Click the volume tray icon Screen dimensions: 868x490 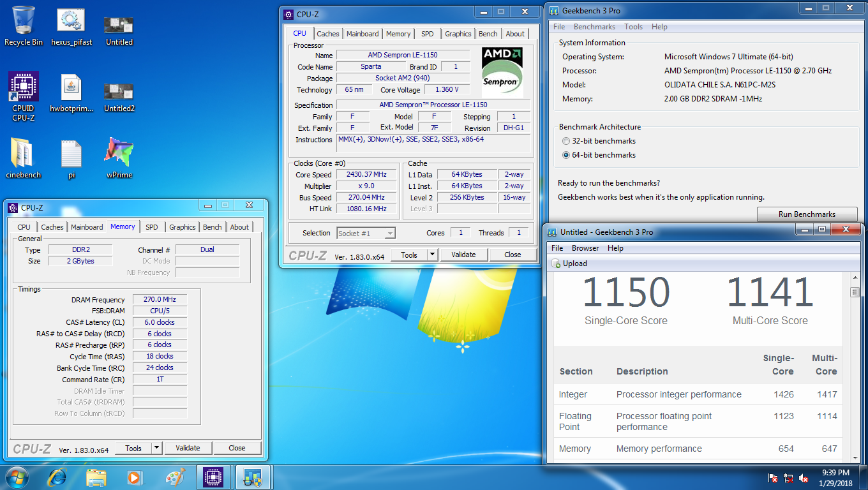(x=804, y=478)
